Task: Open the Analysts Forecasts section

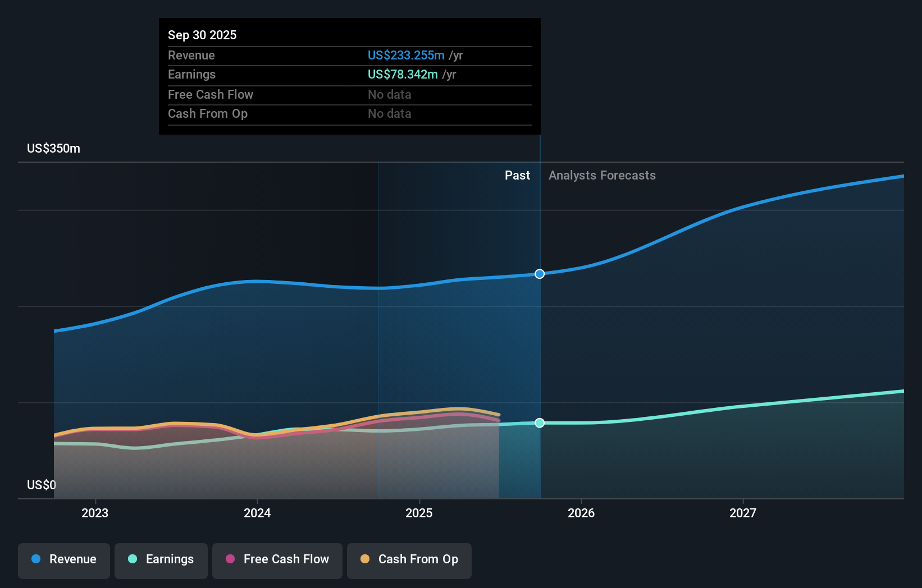Action: point(602,175)
